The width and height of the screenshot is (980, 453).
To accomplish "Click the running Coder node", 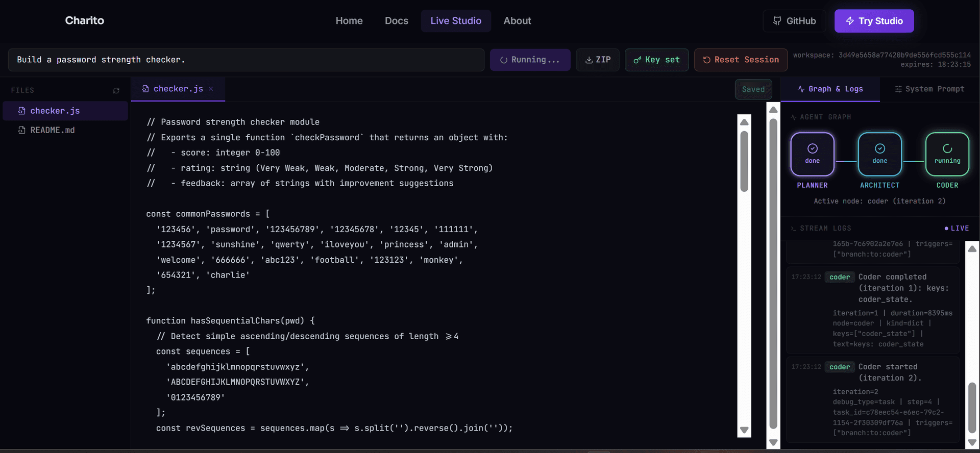I will 947,154.
